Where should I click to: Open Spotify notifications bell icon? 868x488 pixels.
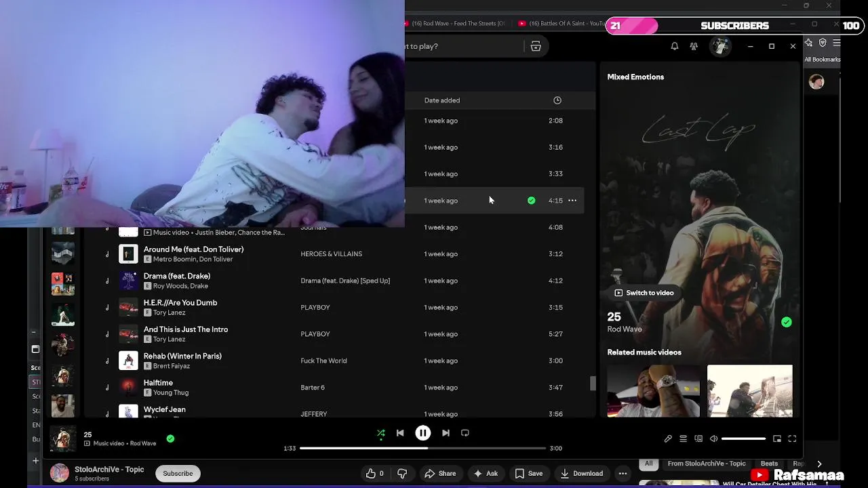point(675,46)
